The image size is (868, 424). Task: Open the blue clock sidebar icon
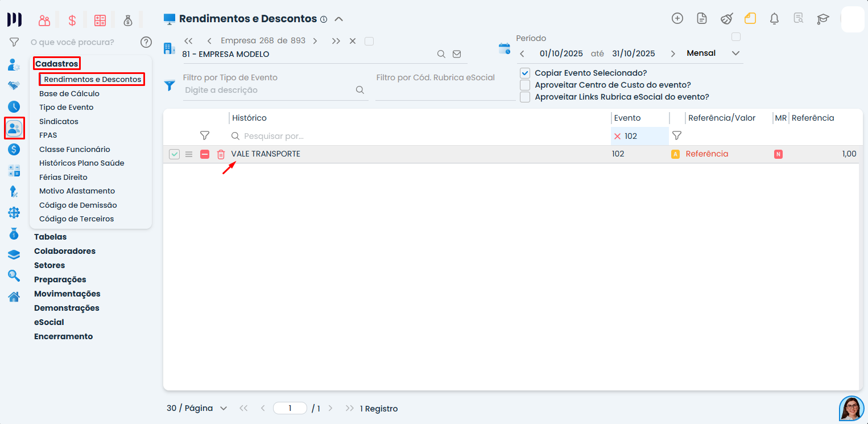pos(14,106)
